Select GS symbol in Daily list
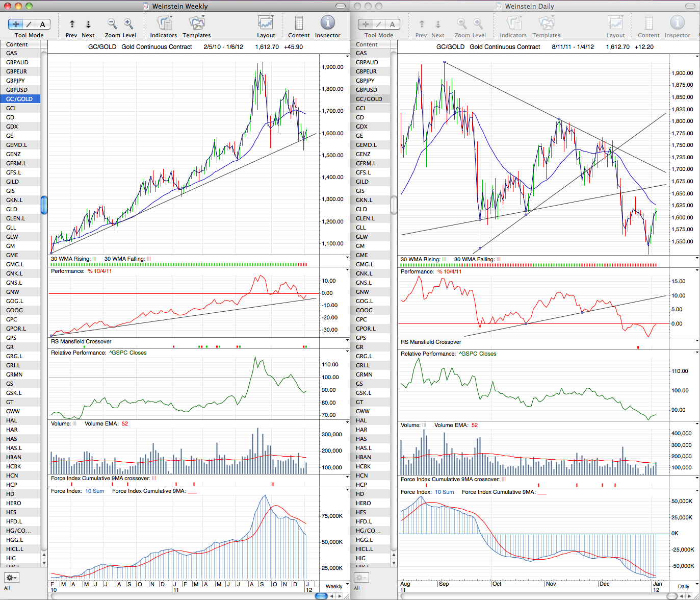 [x=370, y=384]
